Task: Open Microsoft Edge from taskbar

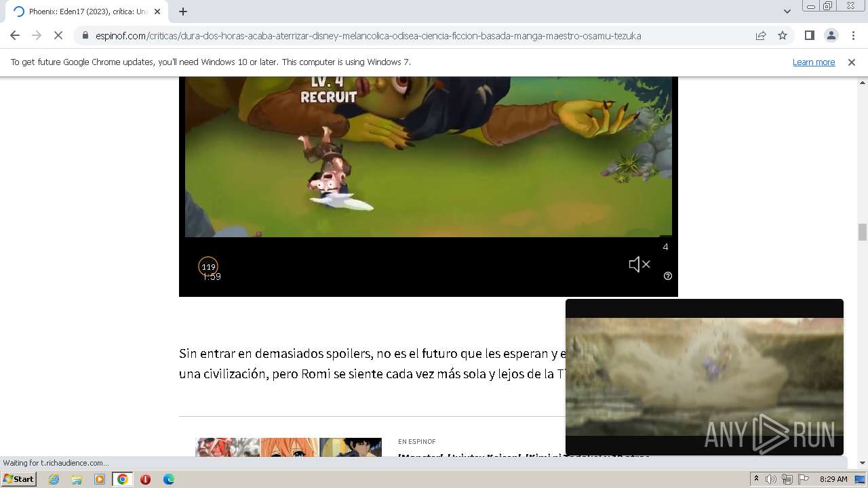Action: [169, 479]
